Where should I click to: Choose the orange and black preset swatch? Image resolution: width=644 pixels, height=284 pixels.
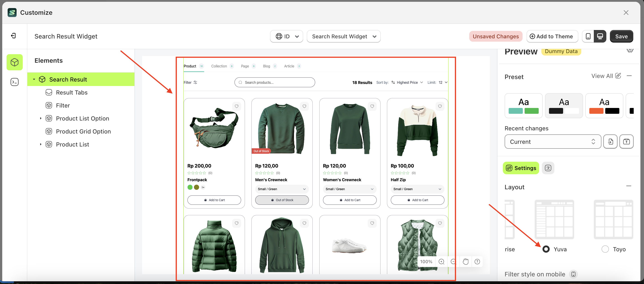click(604, 106)
